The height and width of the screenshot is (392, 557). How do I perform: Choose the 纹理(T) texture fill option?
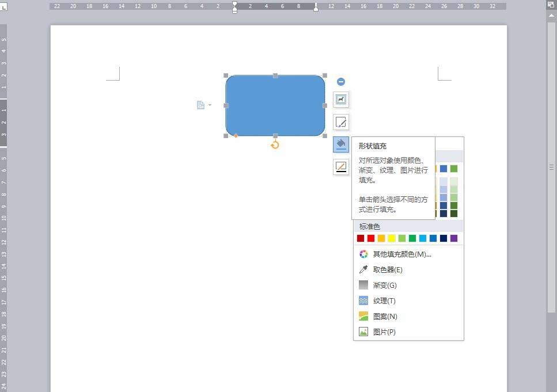[x=385, y=300]
